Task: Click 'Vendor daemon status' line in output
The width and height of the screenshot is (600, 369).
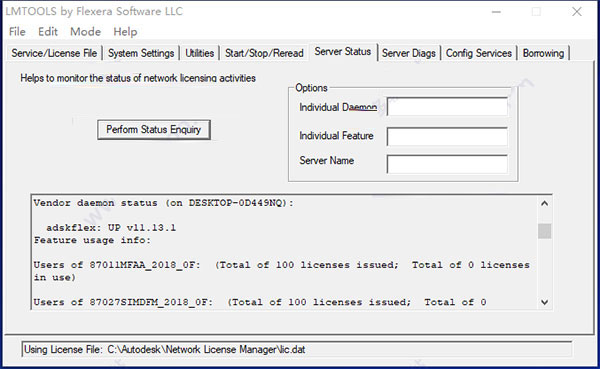Action: point(163,203)
